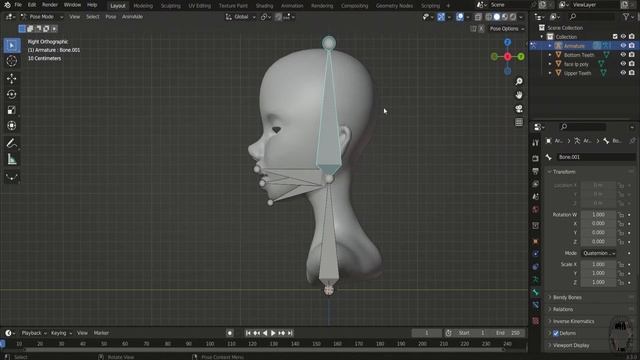Screen dimensions: 640x360
Task: Collapse the Transform panel
Action: click(x=563, y=172)
